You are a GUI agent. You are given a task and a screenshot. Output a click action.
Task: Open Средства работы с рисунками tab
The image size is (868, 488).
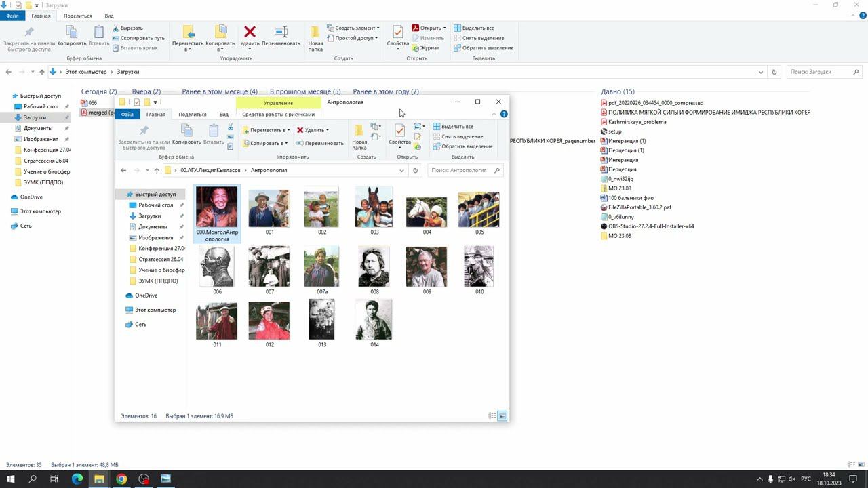click(x=278, y=115)
